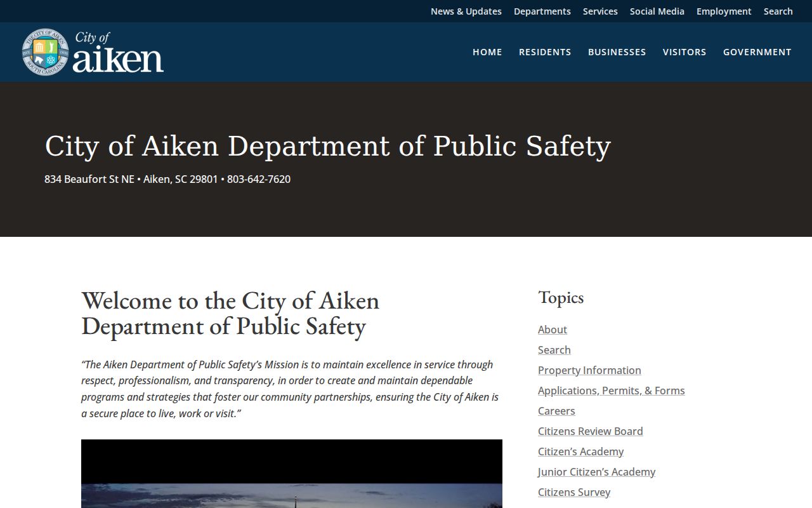The image size is (812, 508).
Task: Open the Government menu
Action: pos(757,52)
